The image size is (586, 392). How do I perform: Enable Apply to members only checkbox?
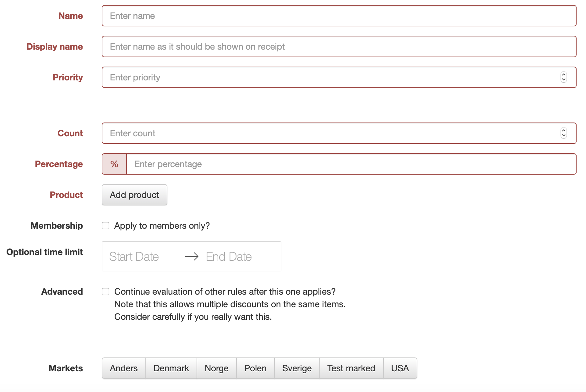tap(106, 226)
